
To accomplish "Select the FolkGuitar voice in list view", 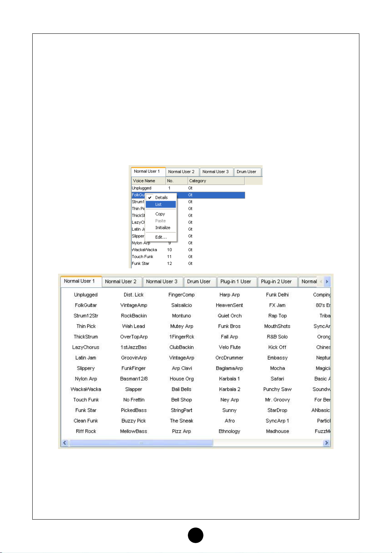I will [86, 306].
